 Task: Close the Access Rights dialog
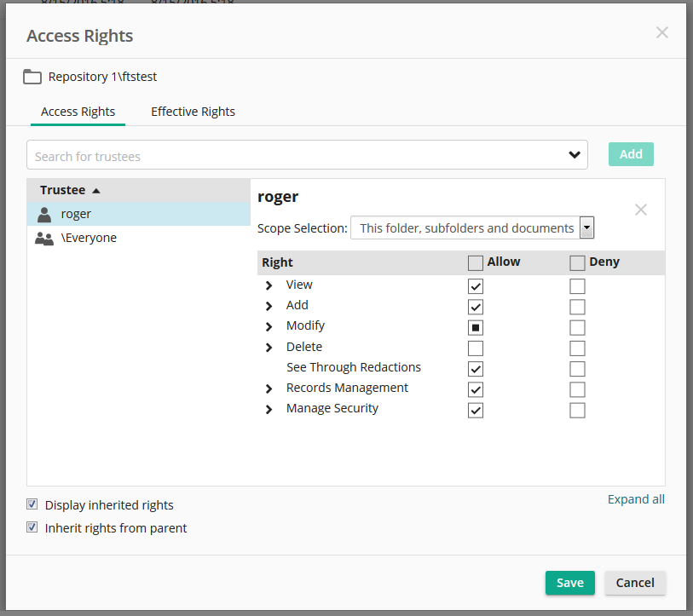coord(661,32)
